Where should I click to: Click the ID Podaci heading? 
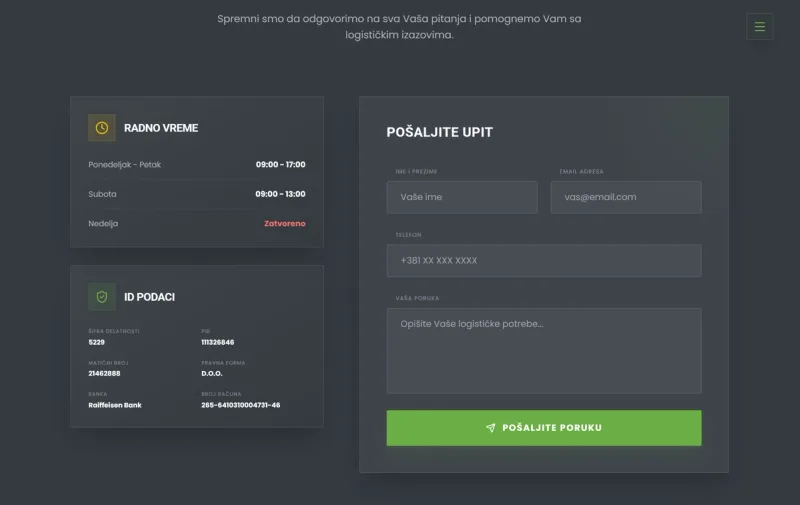tap(149, 297)
